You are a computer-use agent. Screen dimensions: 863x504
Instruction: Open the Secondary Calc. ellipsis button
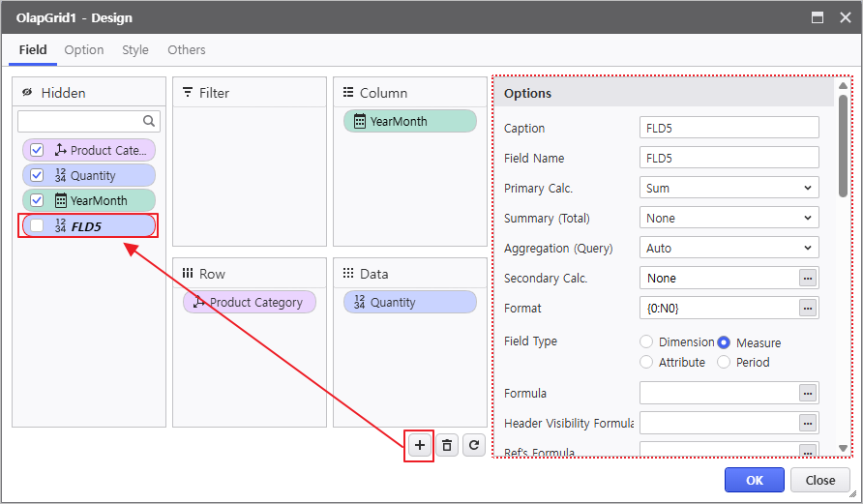click(x=808, y=278)
